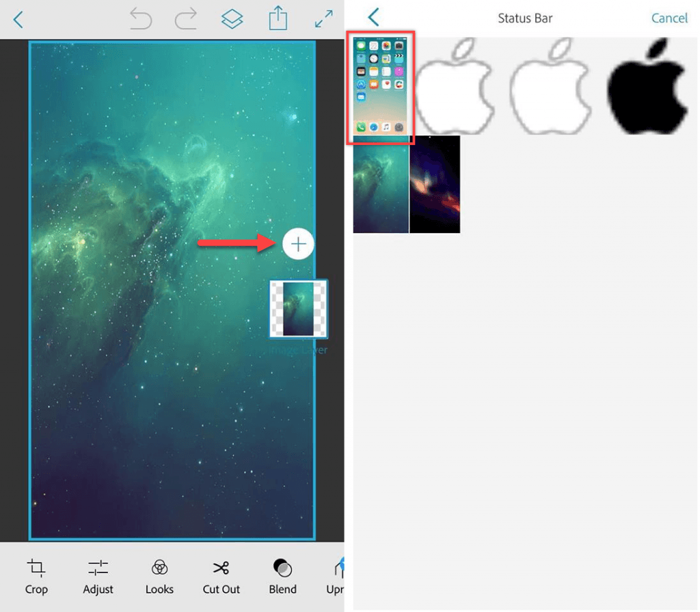Open the Adjust tool

pyautogui.click(x=98, y=576)
